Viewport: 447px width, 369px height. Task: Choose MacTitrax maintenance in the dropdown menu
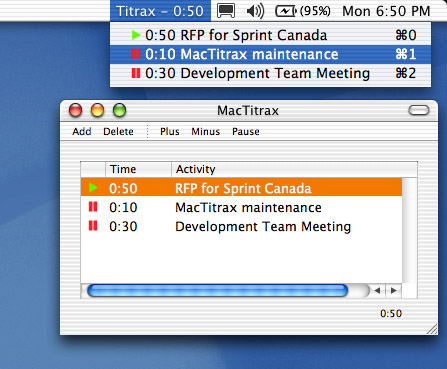(270, 54)
